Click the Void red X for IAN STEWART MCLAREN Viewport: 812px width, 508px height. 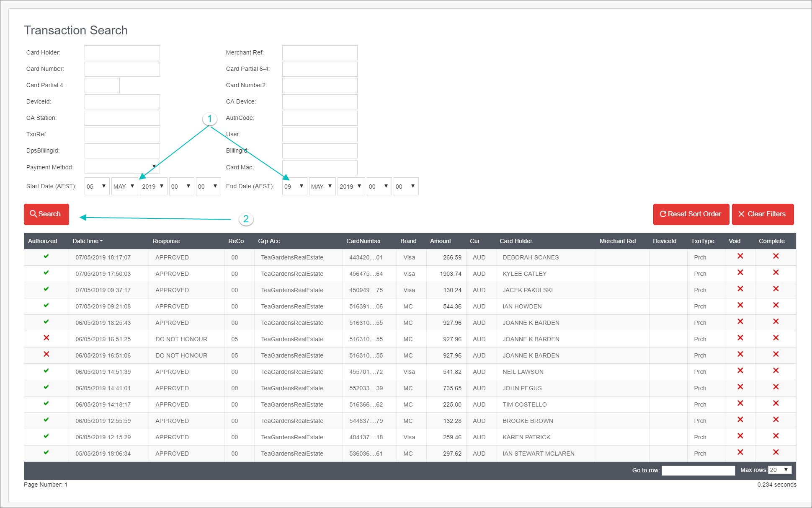click(x=740, y=452)
